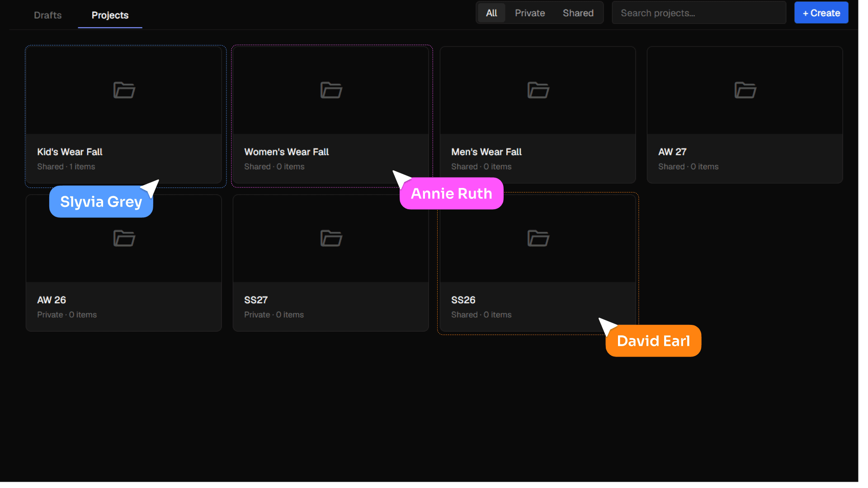Open the Women's Wear Fall folder icon
Viewport: 868px width, 488px height.
pyautogui.click(x=331, y=90)
